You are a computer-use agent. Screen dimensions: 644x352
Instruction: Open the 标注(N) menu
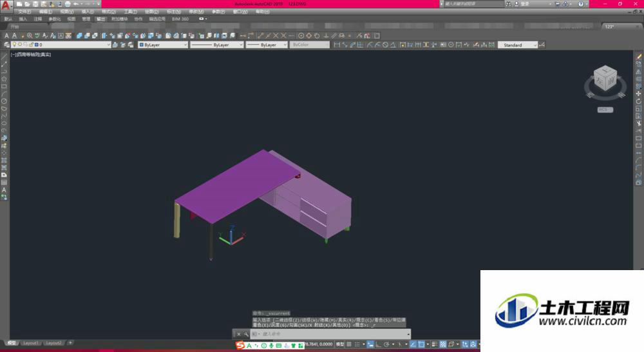(174, 12)
